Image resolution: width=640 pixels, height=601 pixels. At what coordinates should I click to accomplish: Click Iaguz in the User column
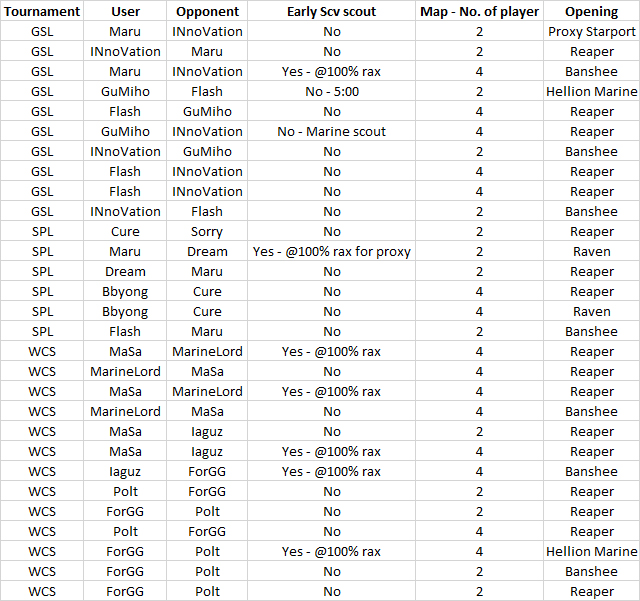pyautogui.click(x=125, y=471)
